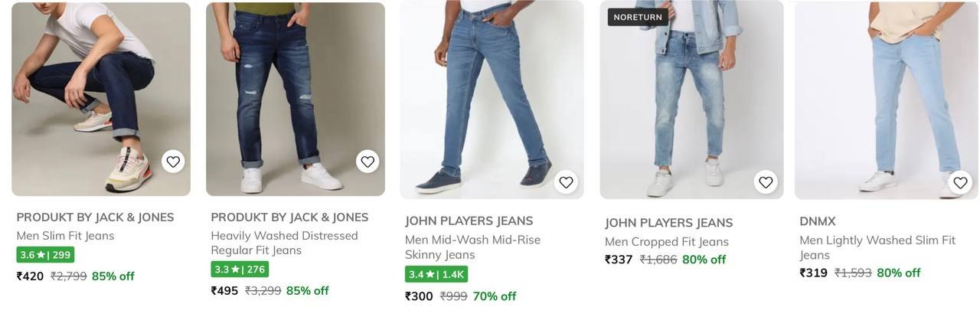Click the ₹337 price of Cropped Fit Jeans
This screenshot has width=980, height=317.
pos(619,260)
